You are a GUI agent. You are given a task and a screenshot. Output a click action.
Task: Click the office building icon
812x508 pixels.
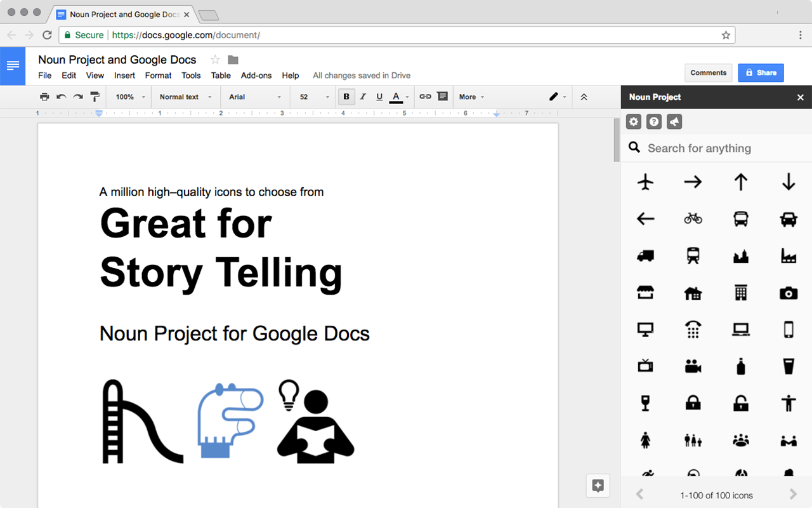[x=740, y=293]
